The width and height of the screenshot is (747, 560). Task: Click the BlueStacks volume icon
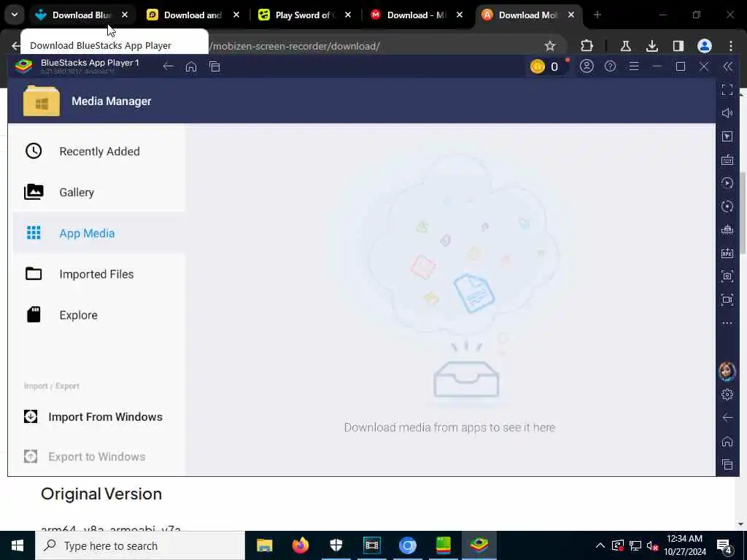[727, 113]
